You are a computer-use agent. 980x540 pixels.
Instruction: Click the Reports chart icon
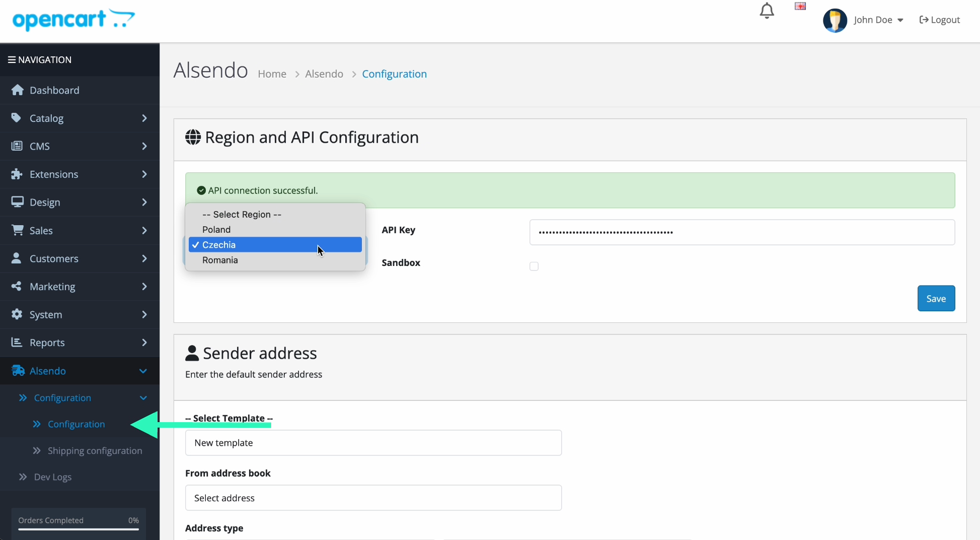point(17,342)
